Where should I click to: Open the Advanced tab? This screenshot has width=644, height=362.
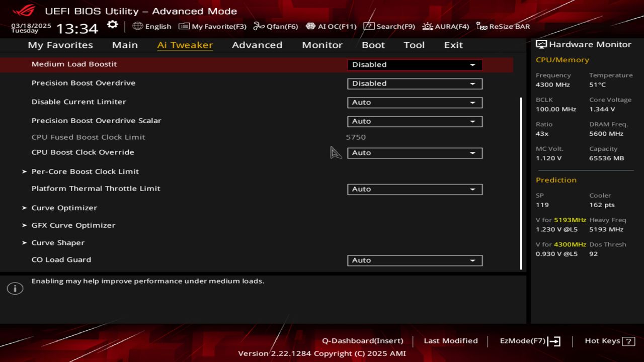click(x=257, y=45)
